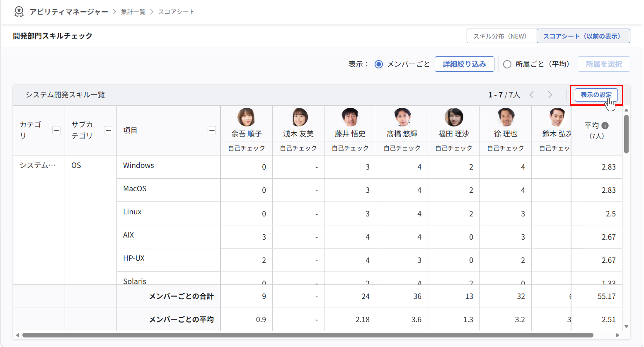The width and height of the screenshot is (644, 347).
Task: Click 徐 理也 avatar
Action: (x=506, y=117)
